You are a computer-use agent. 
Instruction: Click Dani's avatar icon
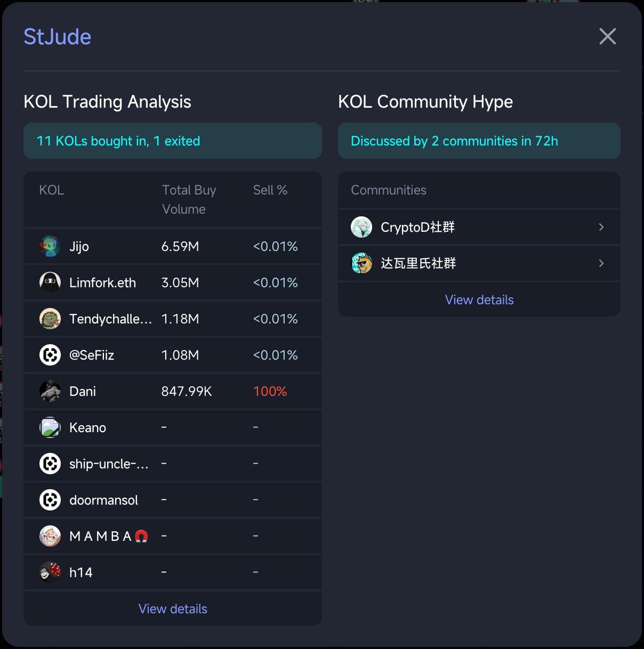coord(50,391)
